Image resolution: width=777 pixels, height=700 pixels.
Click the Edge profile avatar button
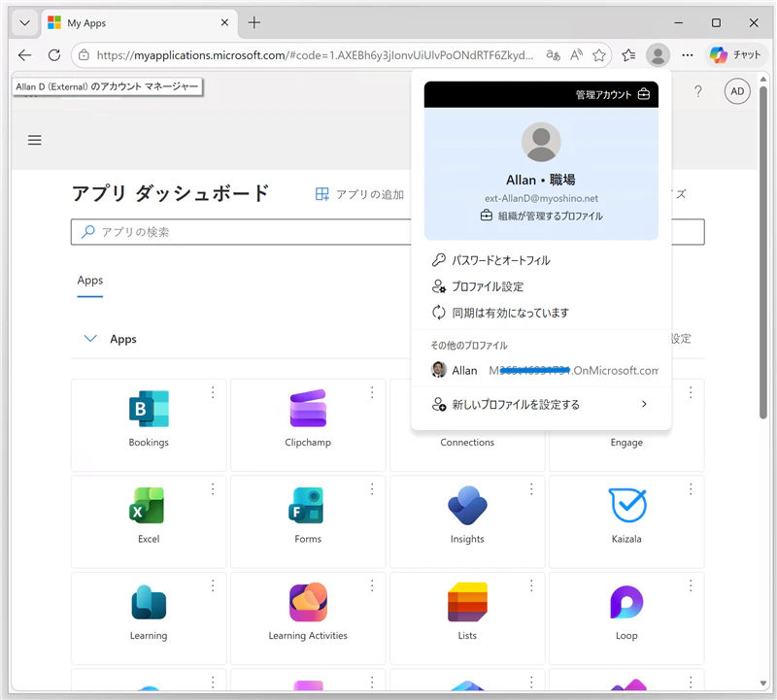tap(658, 54)
